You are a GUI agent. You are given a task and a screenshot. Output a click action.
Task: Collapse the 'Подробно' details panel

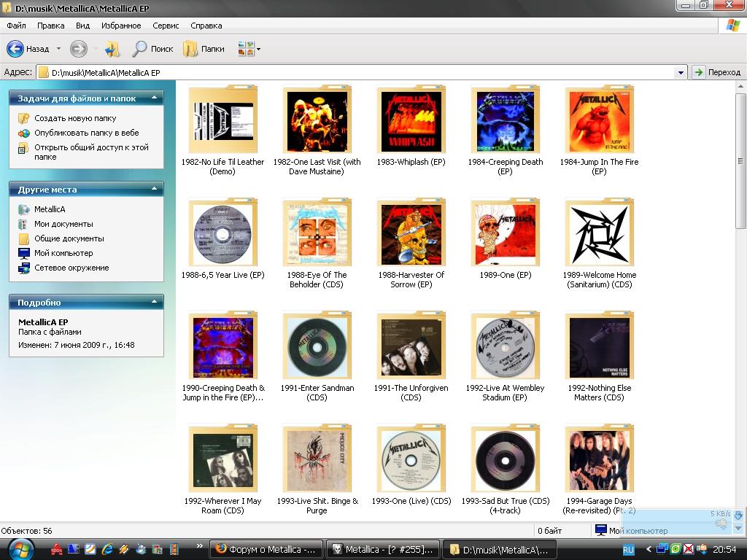(154, 302)
